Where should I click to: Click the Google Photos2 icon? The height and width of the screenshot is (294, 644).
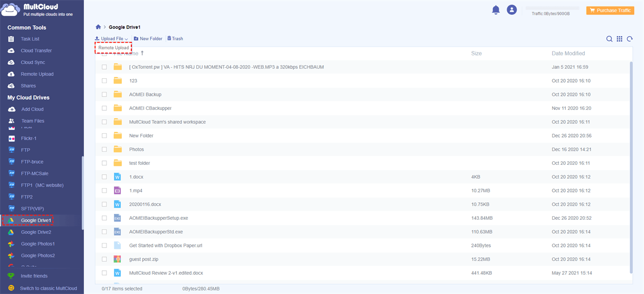11,256
